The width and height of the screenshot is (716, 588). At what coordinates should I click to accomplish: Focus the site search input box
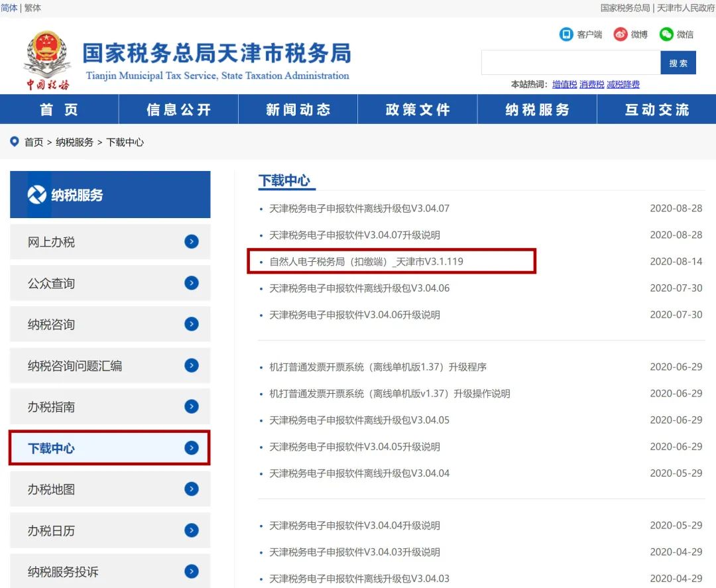(571, 62)
